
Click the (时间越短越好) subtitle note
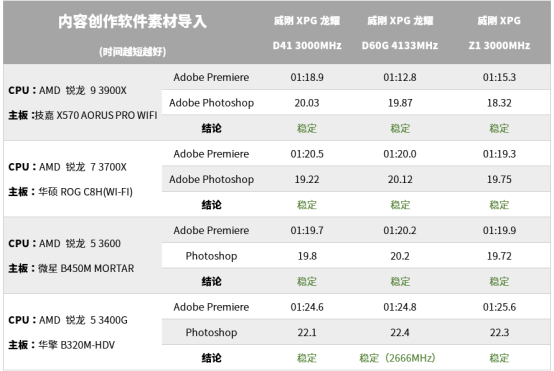(x=132, y=52)
